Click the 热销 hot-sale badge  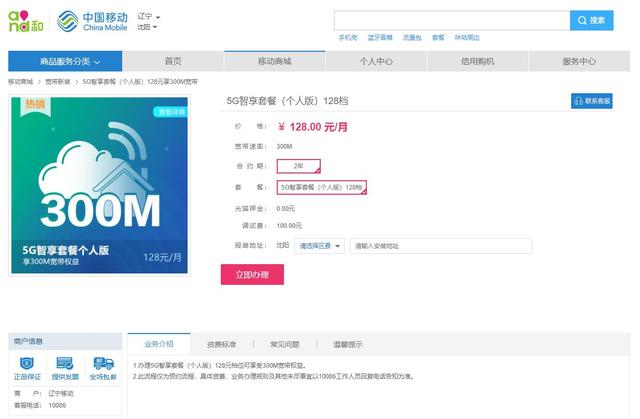(x=35, y=104)
